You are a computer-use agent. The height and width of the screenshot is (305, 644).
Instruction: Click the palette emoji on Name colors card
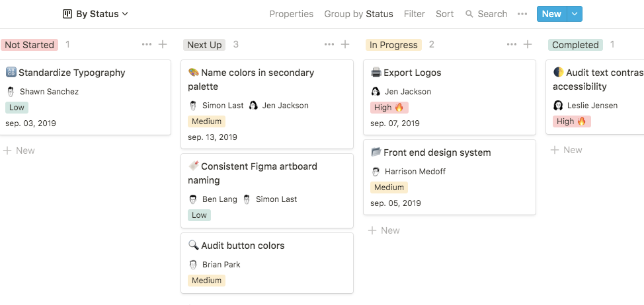coord(194,73)
